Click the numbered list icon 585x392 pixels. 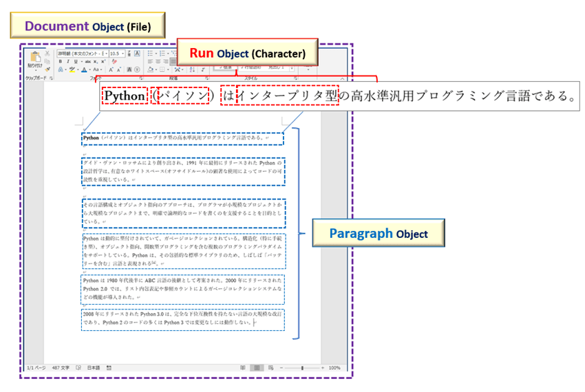(162, 54)
